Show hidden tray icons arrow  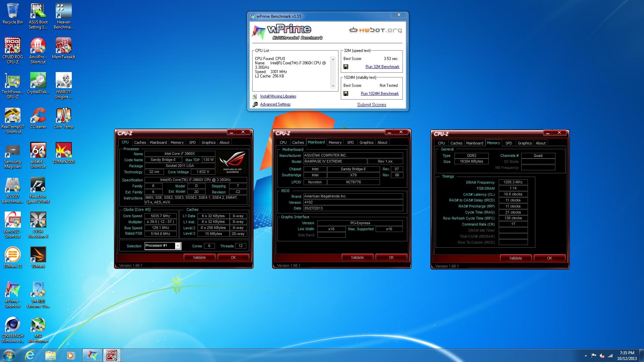586,356
